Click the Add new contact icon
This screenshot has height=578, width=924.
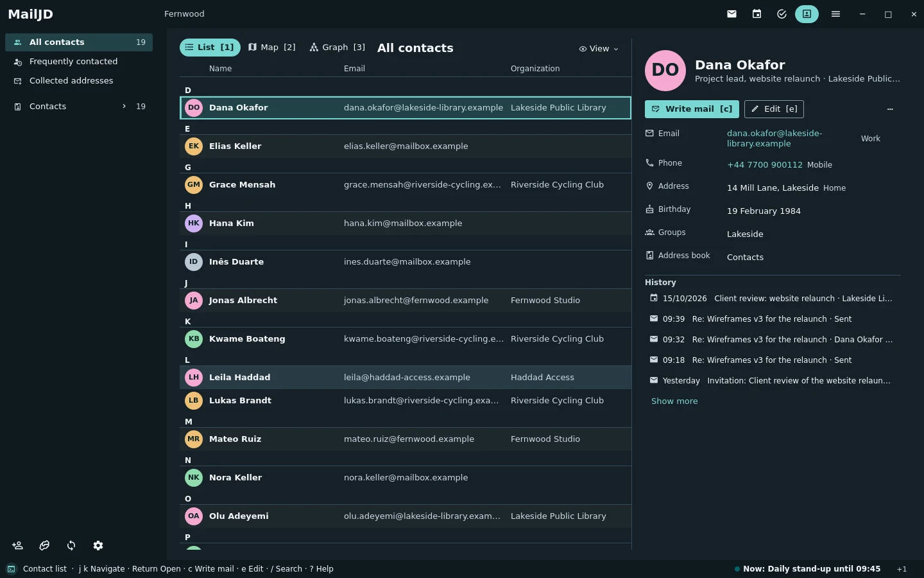pos(17,545)
